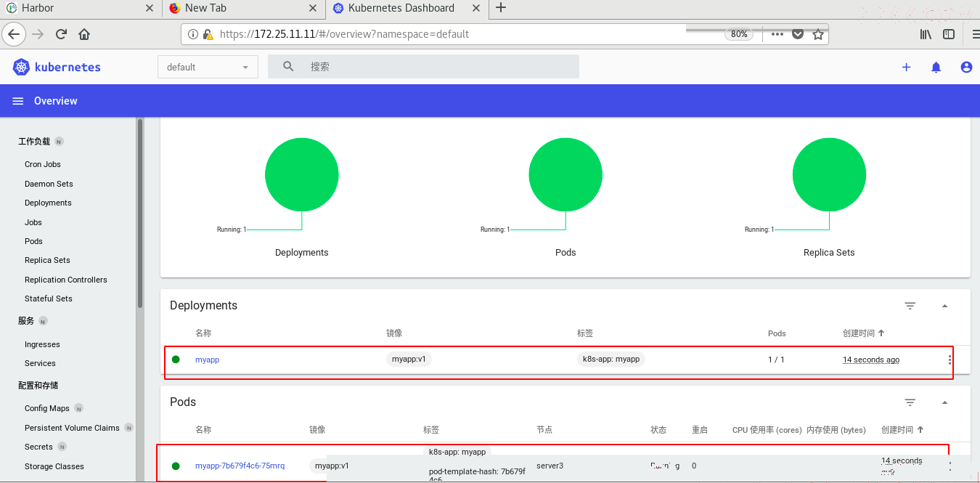
Task: Open Pods in sidebar
Action: coord(33,242)
